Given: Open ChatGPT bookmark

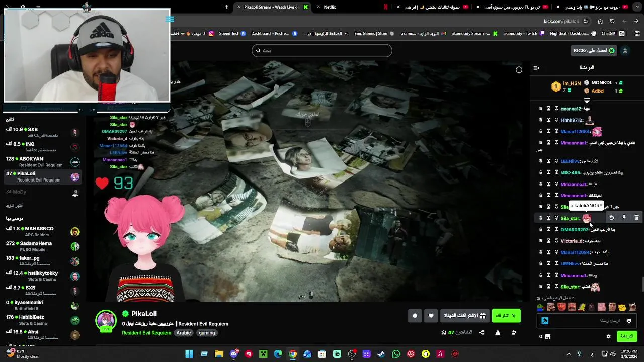Looking at the screenshot, I should pos(613,34).
